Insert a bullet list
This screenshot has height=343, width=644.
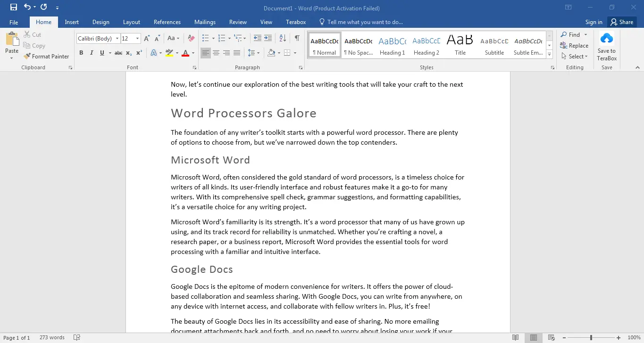coord(205,39)
